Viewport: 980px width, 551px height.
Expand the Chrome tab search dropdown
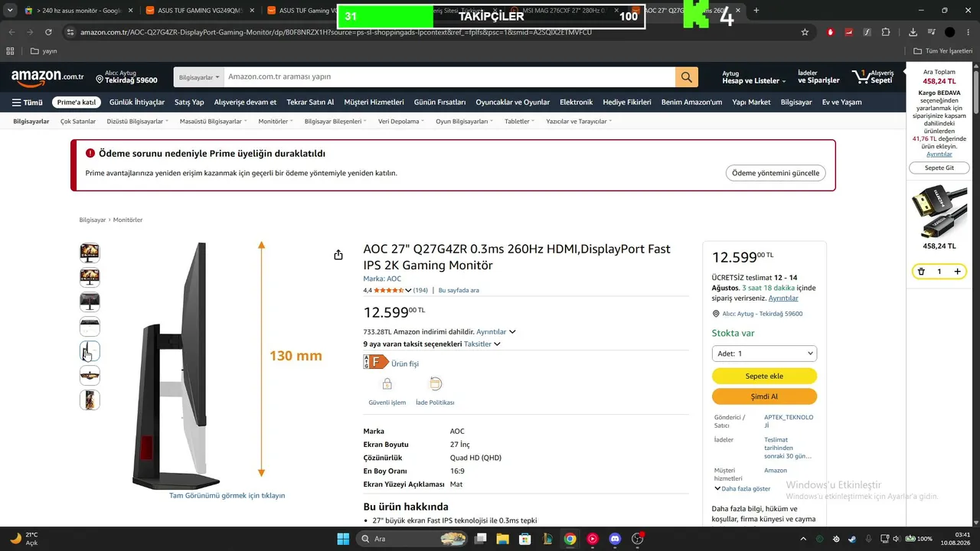pos(9,10)
